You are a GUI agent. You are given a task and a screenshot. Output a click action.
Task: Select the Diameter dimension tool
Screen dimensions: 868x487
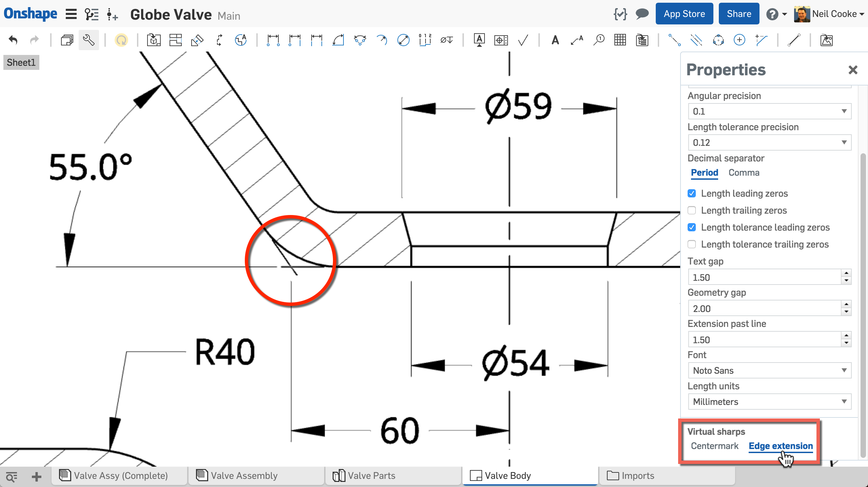click(403, 40)
